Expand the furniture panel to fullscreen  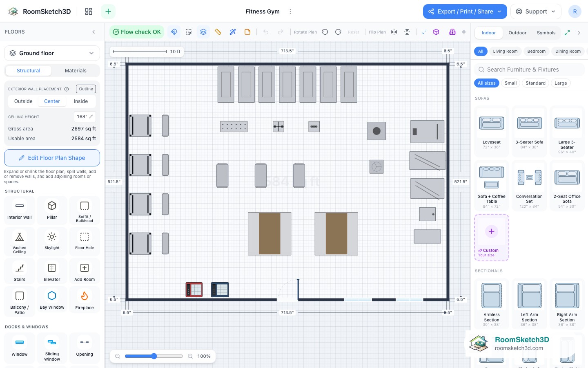pyautogui.click(x=567, y=33)
